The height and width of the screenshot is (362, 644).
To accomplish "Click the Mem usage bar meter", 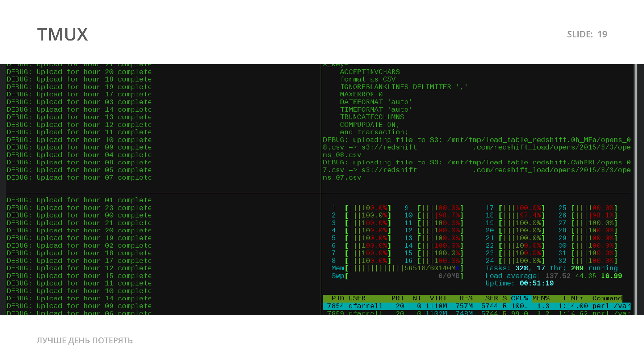I will [397, 268].
